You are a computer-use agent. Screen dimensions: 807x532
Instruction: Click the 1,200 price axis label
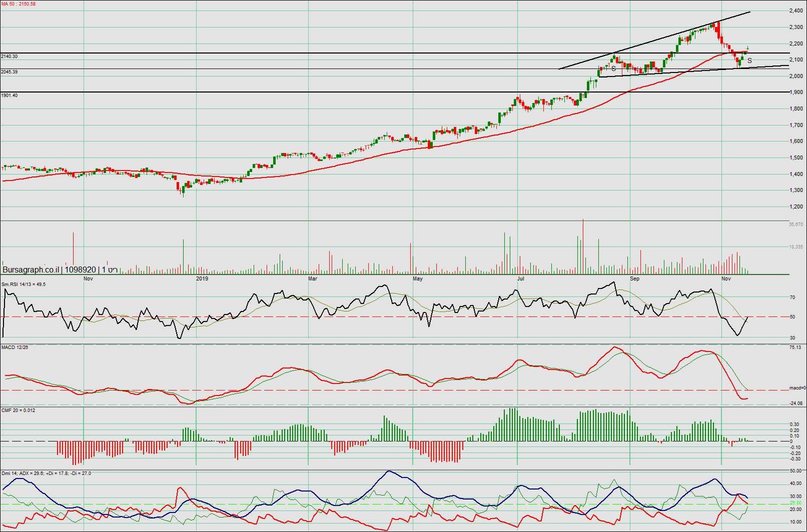[x=796, y=206]
